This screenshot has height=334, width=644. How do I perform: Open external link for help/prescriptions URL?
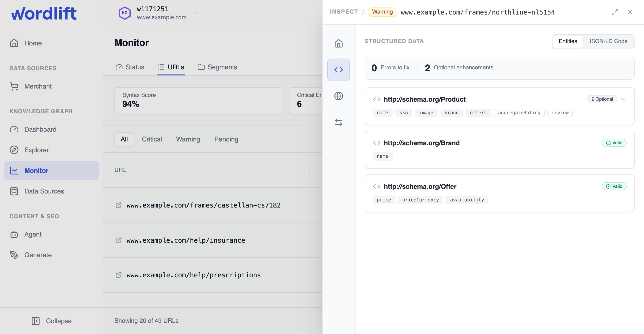coord(118,275)
